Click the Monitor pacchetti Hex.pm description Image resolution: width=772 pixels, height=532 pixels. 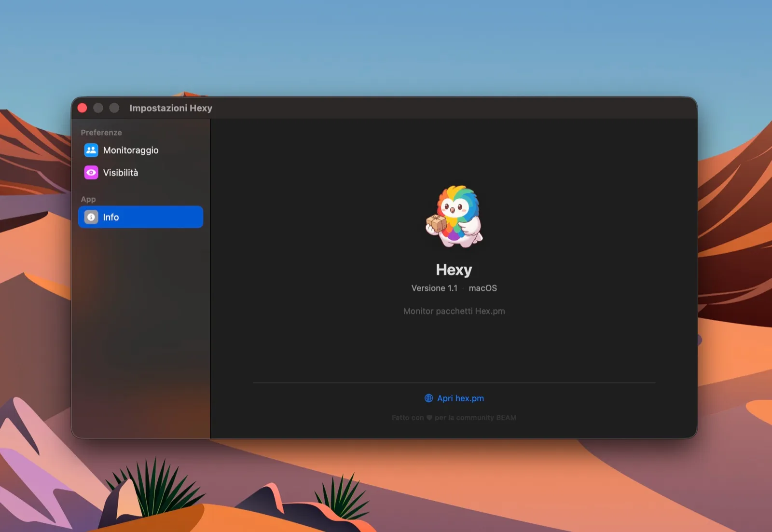[454, 311]
